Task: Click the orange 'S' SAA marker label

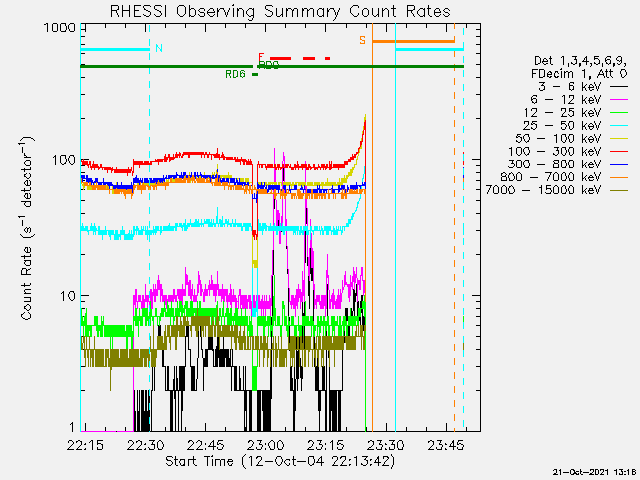Action: pyautogui.click(x=362, y=40)
